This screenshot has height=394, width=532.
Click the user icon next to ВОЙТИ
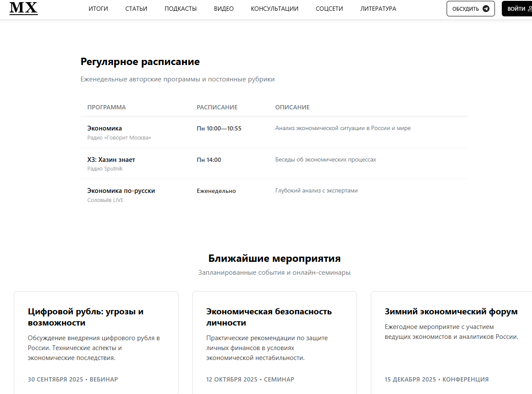[529, 9]
